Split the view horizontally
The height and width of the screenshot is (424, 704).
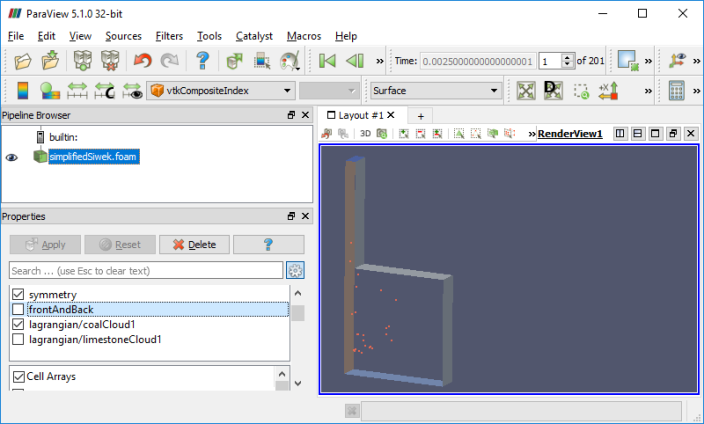[620, 133]
